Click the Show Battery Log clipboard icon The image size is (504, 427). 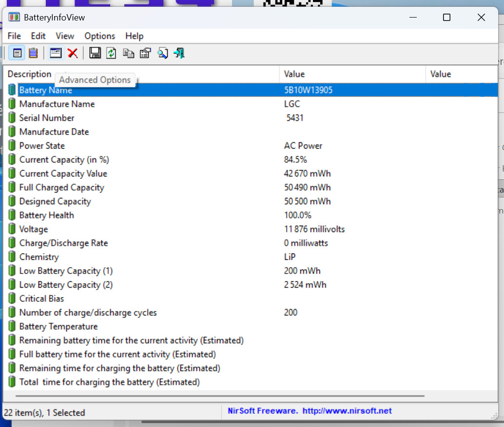point(33,53)
